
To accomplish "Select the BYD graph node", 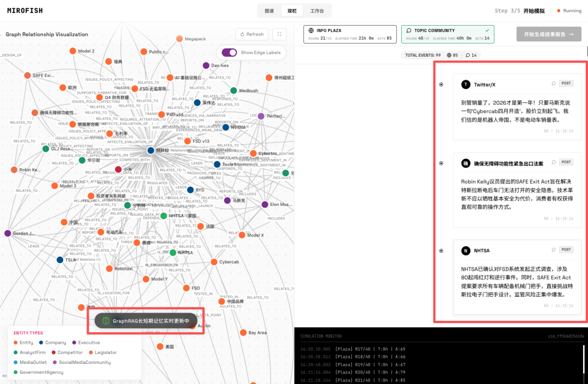I will pyautogui.click(x=190, y=190).
